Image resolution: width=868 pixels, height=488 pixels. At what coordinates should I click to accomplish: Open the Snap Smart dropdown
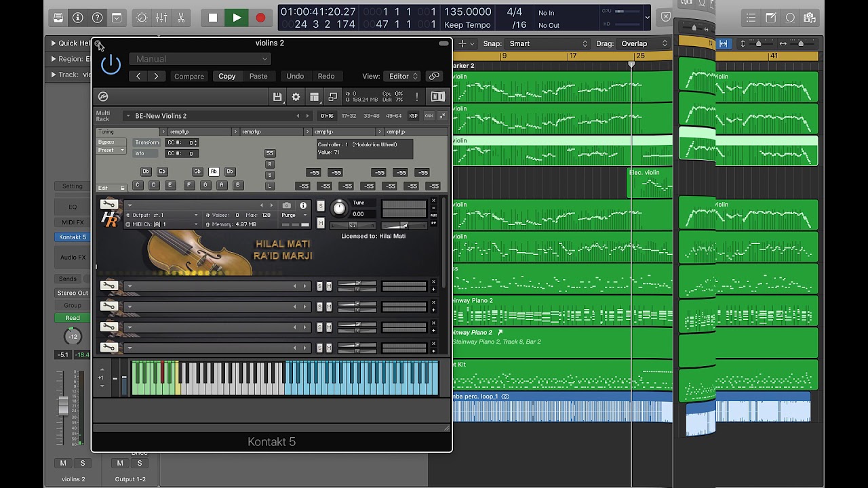548,43
